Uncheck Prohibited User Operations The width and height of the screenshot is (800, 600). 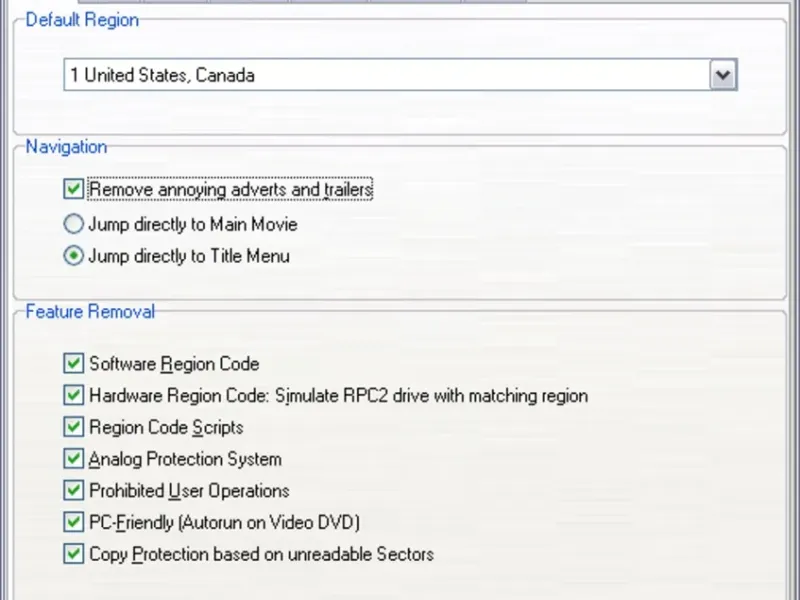[73, 490]
